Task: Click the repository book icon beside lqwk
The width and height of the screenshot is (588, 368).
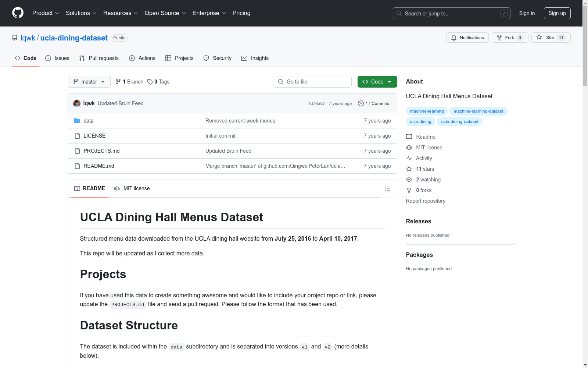Action: [x=15, y=38]
